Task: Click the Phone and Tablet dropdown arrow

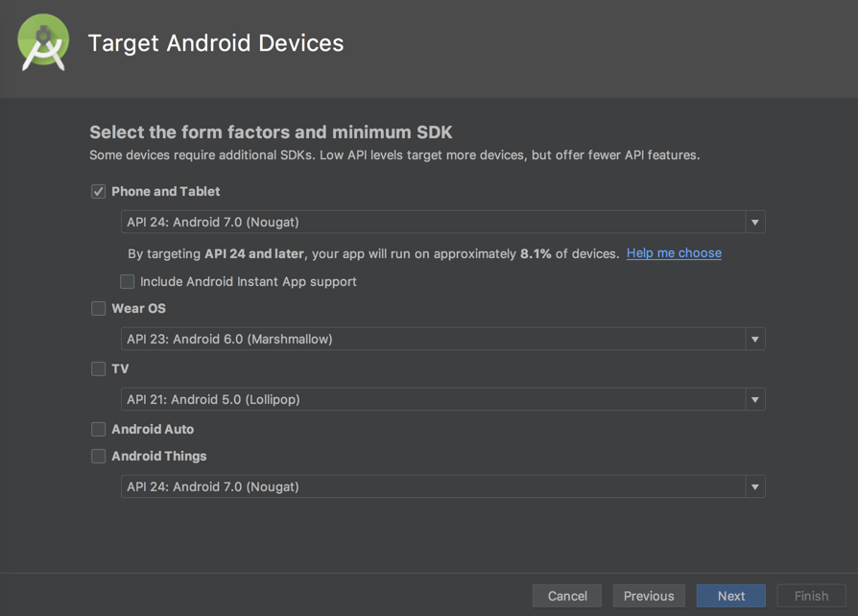Action: pyautogui.click(x=755, y=223)
